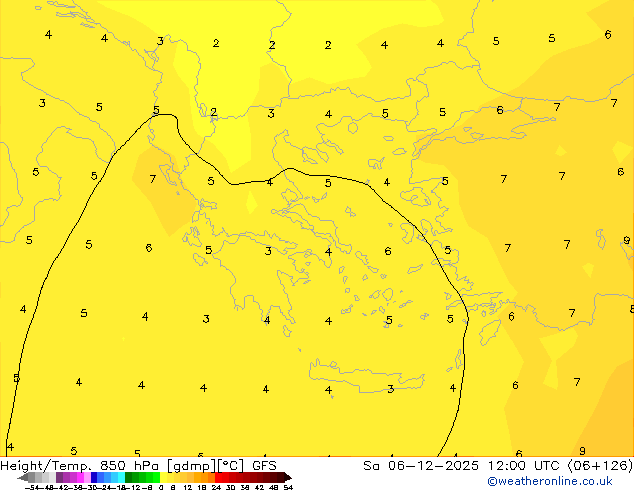The width and height of the screenshot is (634, 490).
Task: Click temperature value 3 over Crete island
Action: [391, 389]
